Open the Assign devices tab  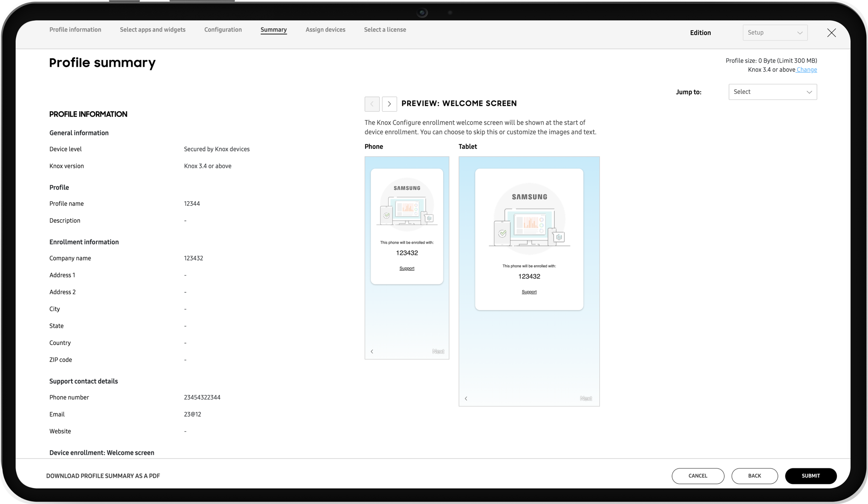[x=325, y=30]
